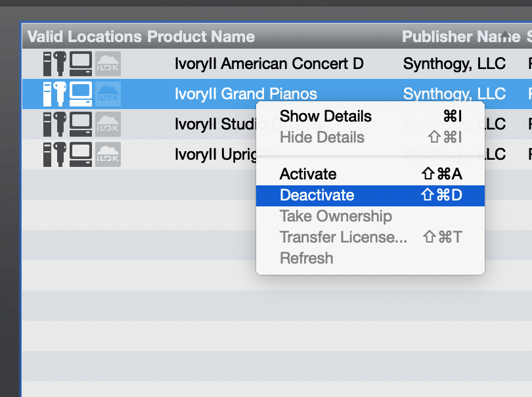Click iLok Cloud icon for Uprights

click(108, 154)
